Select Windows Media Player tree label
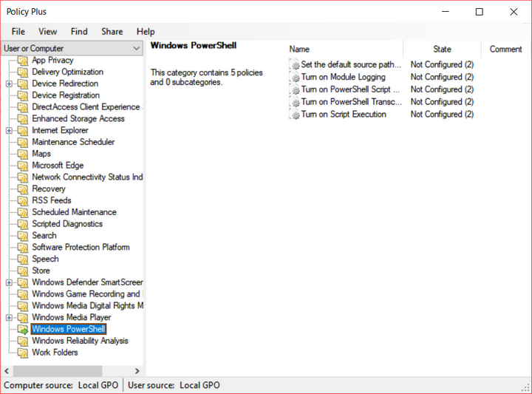Viewport: 532px width, 394px height. click(71, 317)
